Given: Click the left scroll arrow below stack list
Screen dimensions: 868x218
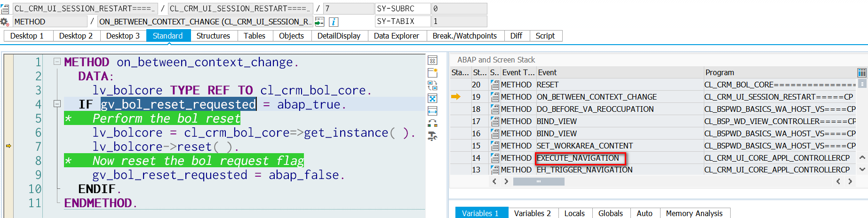Looking at the screenshot, I should pyautogui.click(x=494, y=181).
